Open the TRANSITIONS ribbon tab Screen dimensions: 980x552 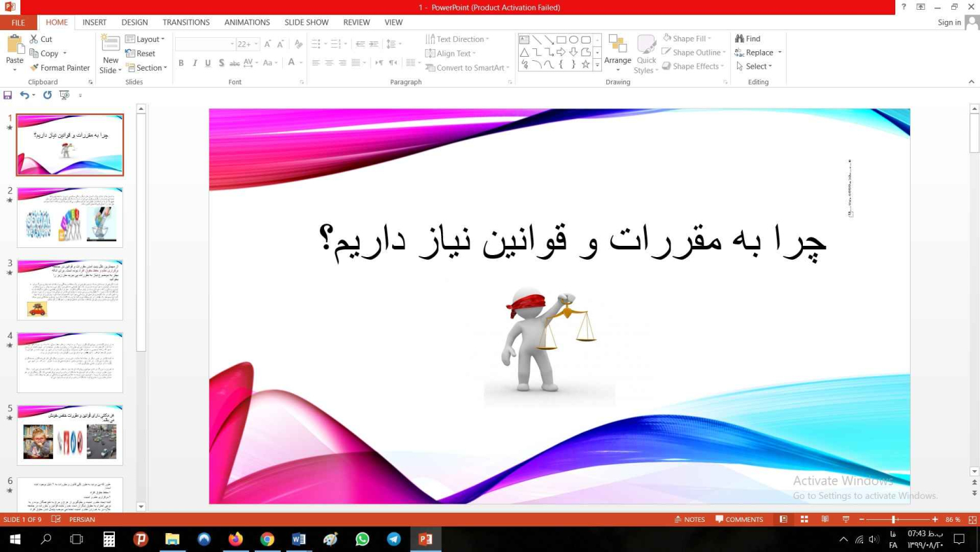pyautogui.click(x=185, y=22)
